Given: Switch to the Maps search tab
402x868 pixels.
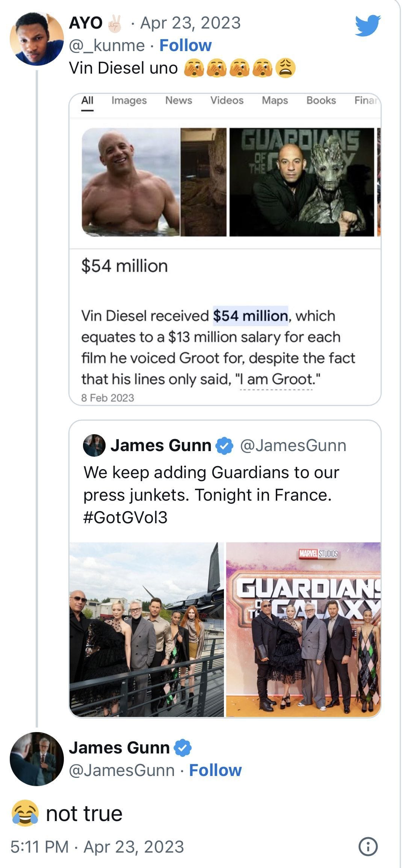Looking at the screenshot, I should [275, 100].
